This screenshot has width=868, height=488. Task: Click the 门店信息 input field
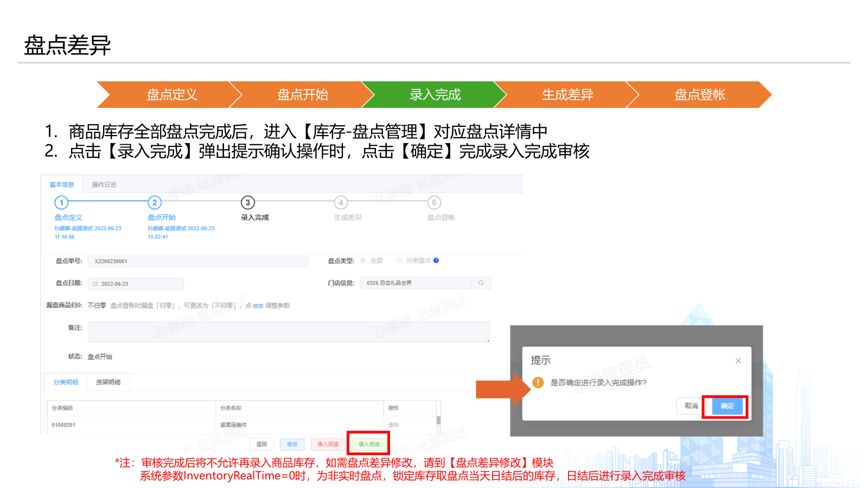click(416, 283)
